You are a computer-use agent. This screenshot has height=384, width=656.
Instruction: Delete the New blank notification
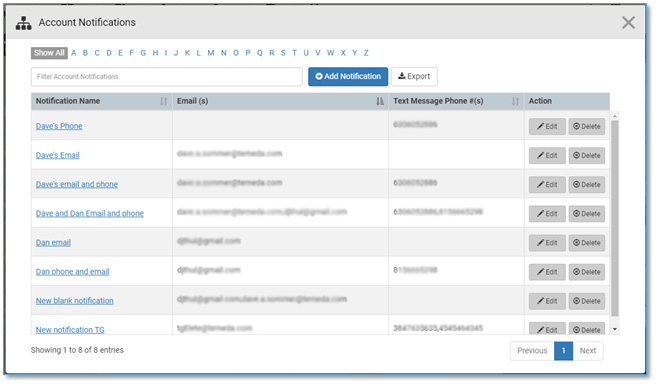587,301
